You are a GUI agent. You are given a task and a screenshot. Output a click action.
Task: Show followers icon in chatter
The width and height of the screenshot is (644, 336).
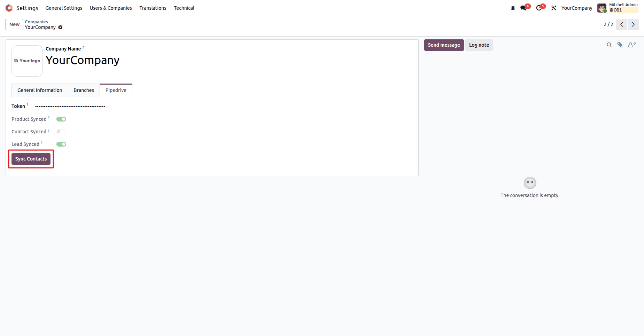[x=631, y=45]
